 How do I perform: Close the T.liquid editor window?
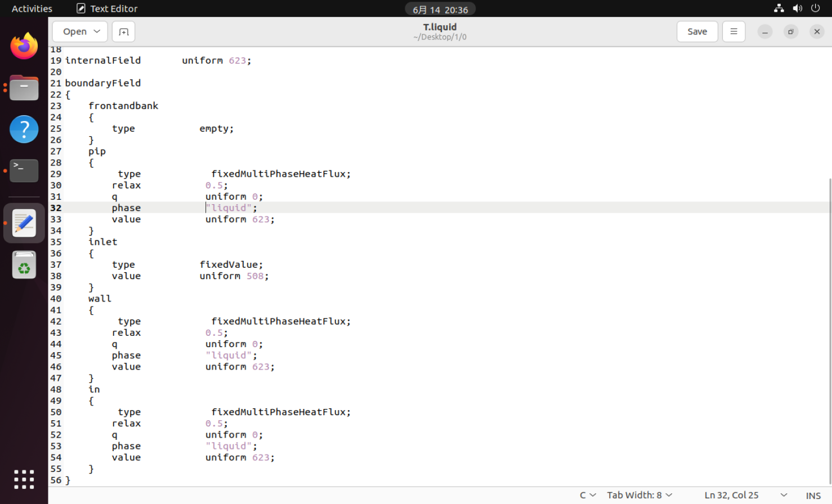[x=817, y=32]
